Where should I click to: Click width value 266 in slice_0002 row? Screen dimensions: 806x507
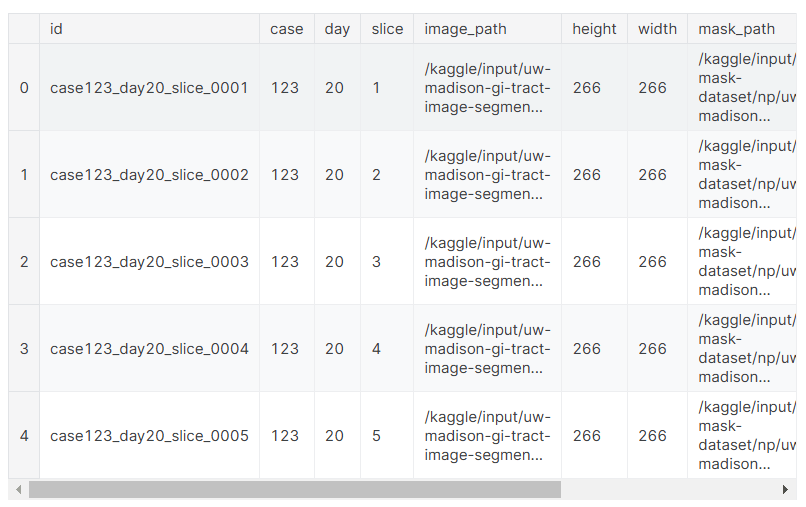652,175
